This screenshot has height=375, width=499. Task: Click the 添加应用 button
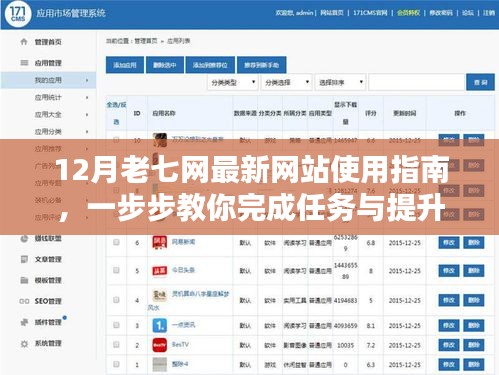click(x=125, y=65)
